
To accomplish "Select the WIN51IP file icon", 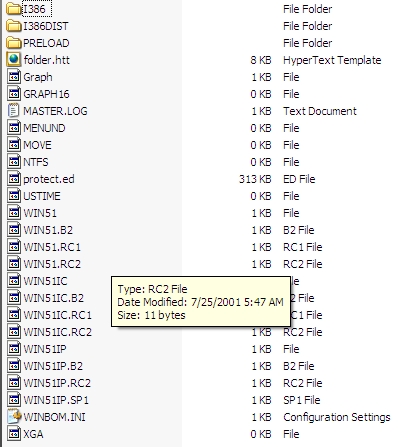I will 14,349.
